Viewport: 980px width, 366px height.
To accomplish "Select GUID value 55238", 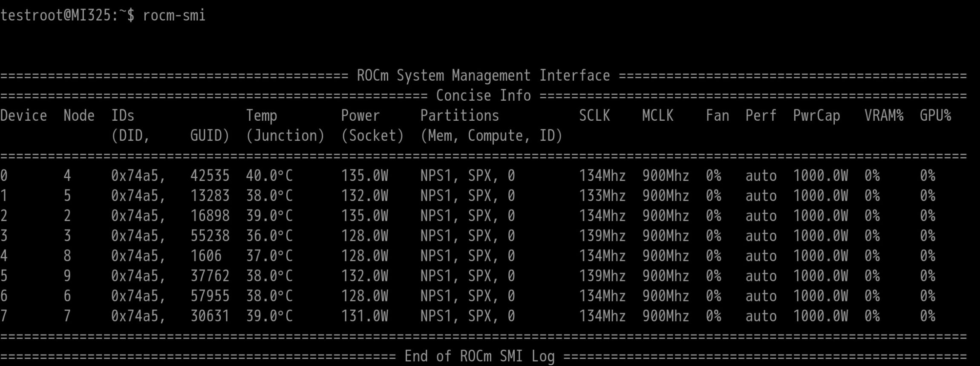I will click(210, 236).
